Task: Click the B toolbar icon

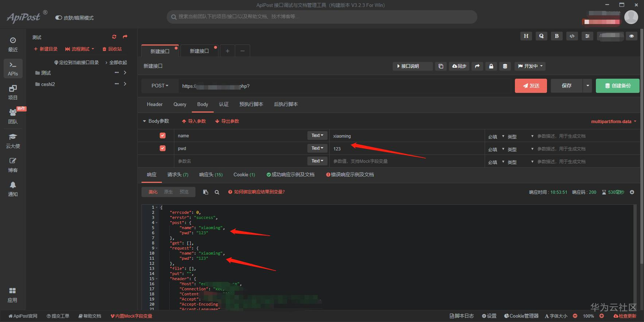Action: (x=556, y=36)
